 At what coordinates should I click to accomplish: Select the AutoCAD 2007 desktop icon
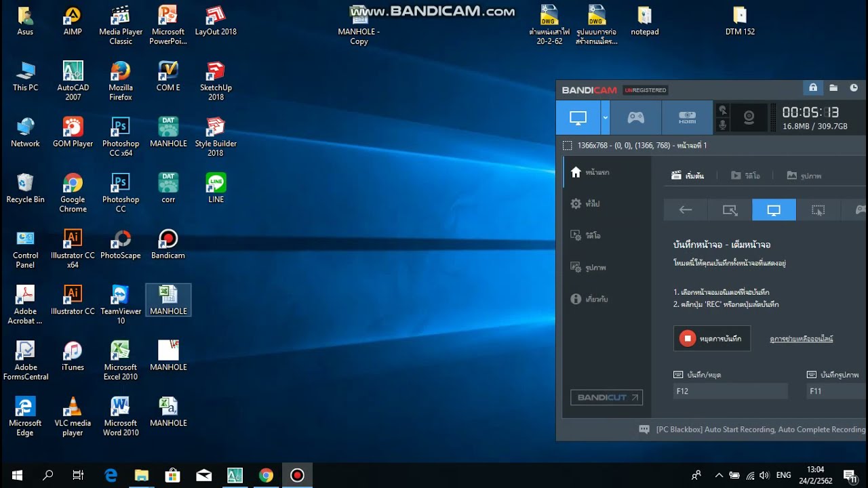(73, 81)
